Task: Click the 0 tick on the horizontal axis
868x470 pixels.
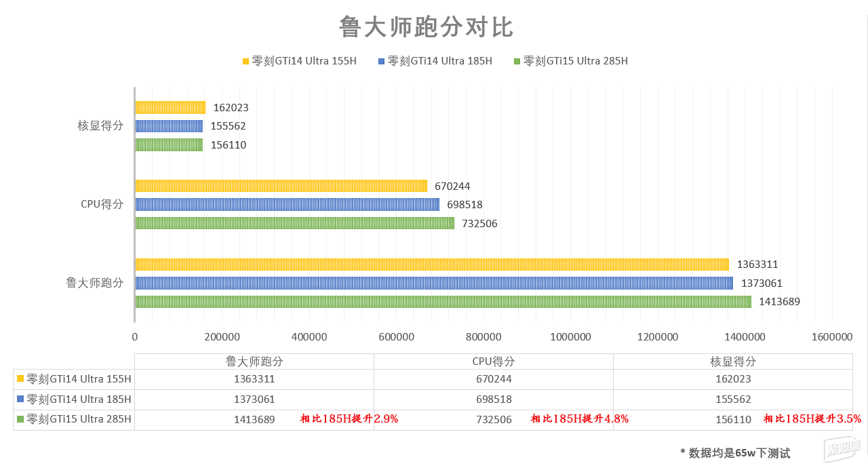Action: point(134,336)
